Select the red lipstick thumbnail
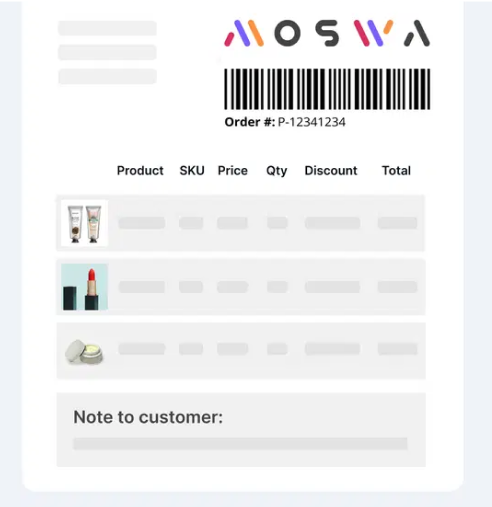Image resolution: width=492 pixels, height=507 pixels. (84, 287)
